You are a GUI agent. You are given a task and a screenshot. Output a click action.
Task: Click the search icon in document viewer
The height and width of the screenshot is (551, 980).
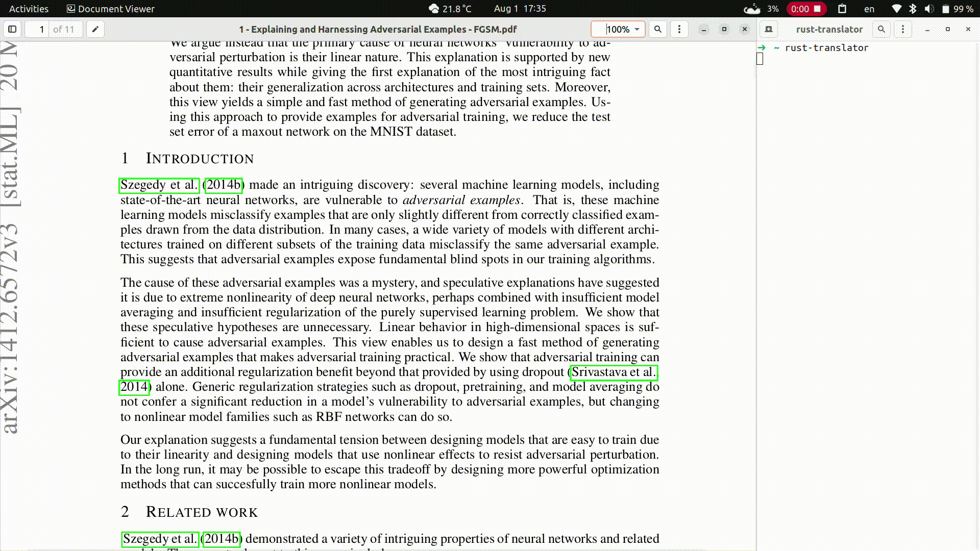pos(657,29)
